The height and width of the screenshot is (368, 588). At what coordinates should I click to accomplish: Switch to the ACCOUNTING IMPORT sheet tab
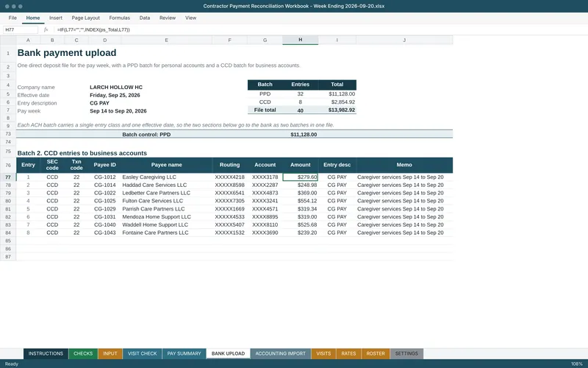pos(280,353)
